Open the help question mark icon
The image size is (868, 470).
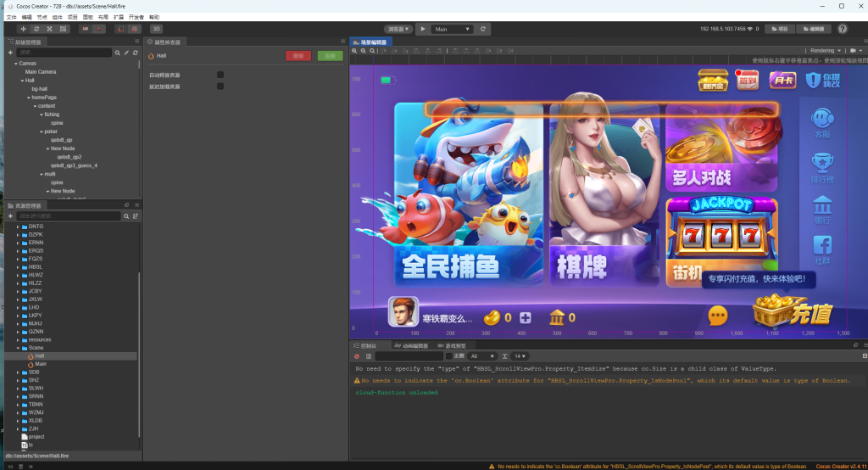pyautogui.click(x=843, y=29)
